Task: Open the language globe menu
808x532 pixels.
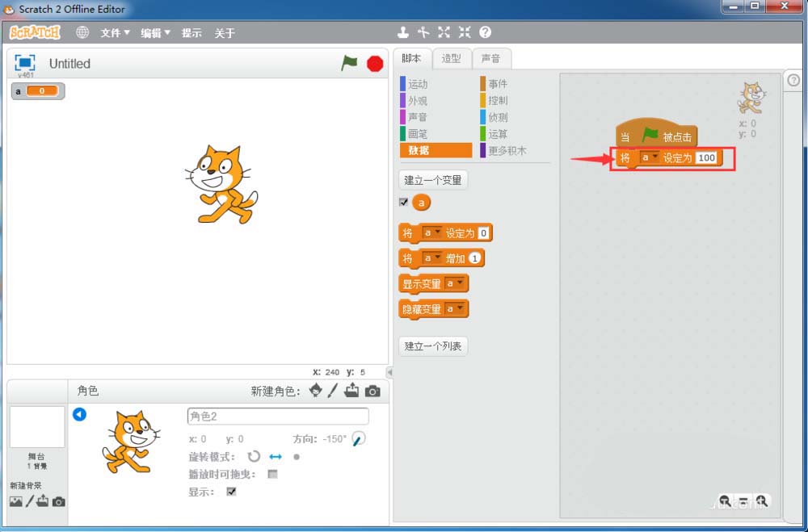Action: 82,32
